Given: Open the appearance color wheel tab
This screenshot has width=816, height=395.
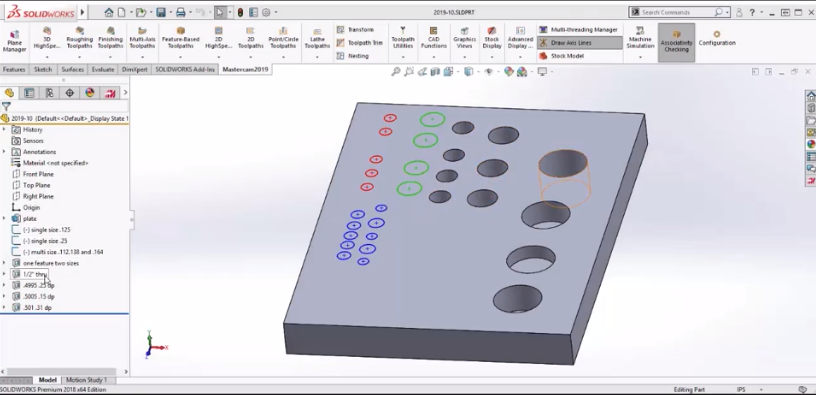Looking at the screenshot, I should tap(90, 93).
